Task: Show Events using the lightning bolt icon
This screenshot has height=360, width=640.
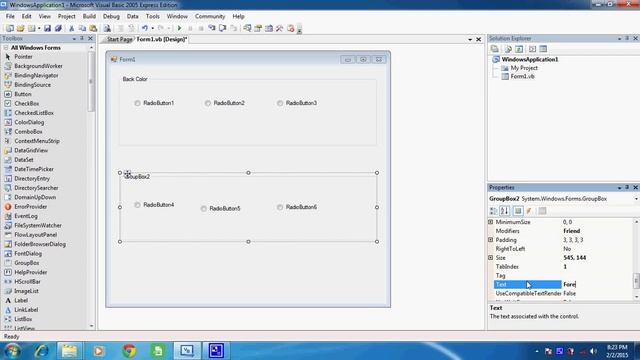Action: (x=529, y=211)
